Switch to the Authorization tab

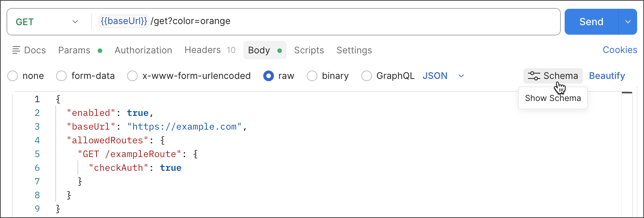click(x=143, y=50)
